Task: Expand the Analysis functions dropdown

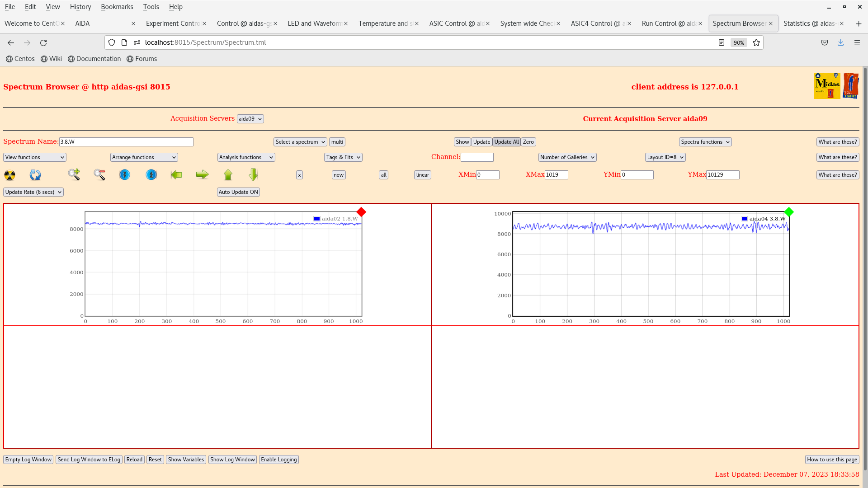Action: pos(245,157)
